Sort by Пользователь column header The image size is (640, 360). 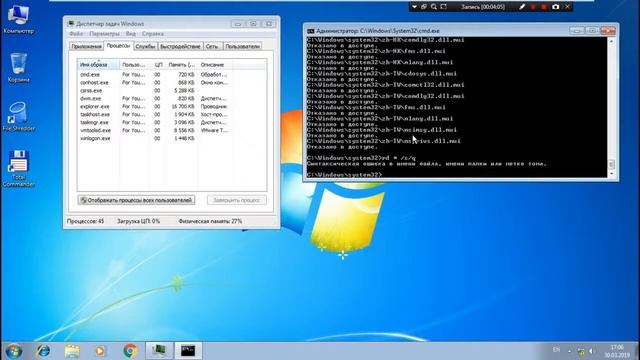[134, 64]
